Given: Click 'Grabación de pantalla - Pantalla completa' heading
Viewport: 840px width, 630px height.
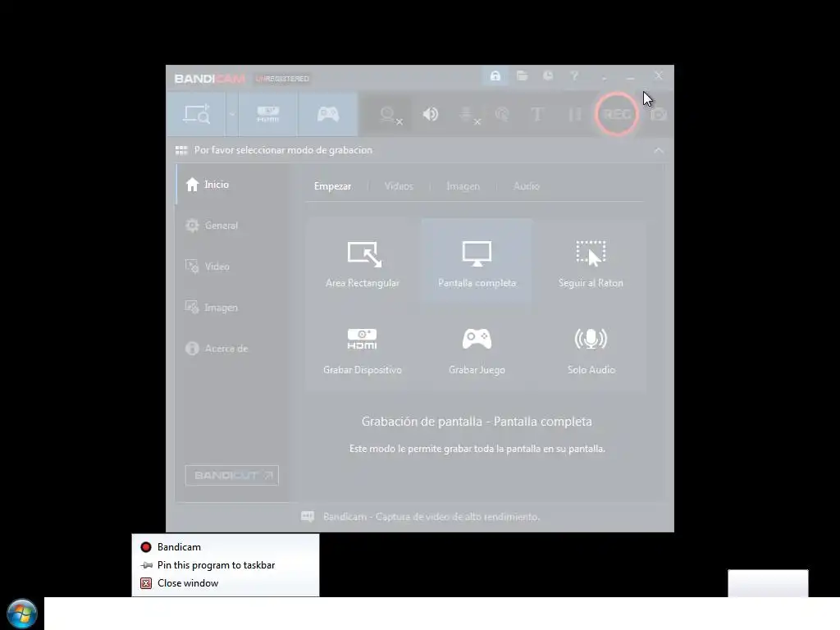Looking at the screenshot, I should point(477,422).
